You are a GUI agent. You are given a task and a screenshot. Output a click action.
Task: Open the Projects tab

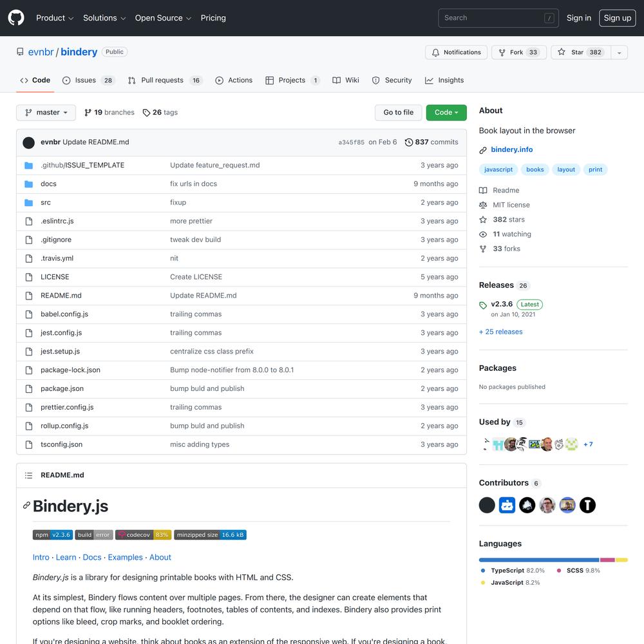[293, 80]
